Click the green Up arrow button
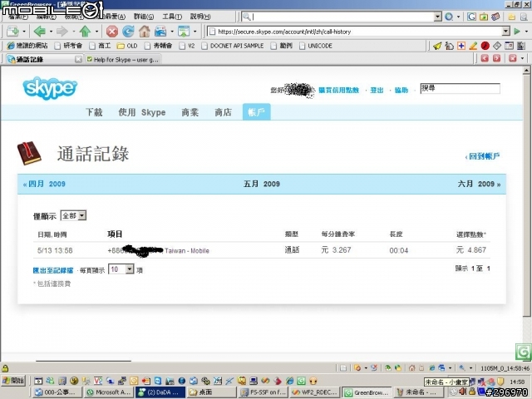Viewport: 532px width, 399px height. click(85, 32)
